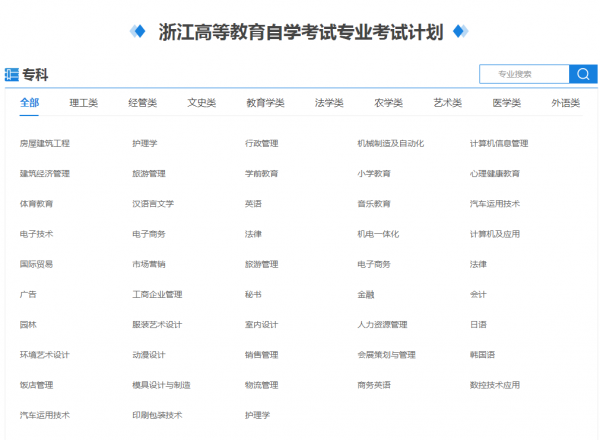This screenshot has height=440, width=600.
Task: Click the 模具设计与制造 link
Action: point(161,385)
